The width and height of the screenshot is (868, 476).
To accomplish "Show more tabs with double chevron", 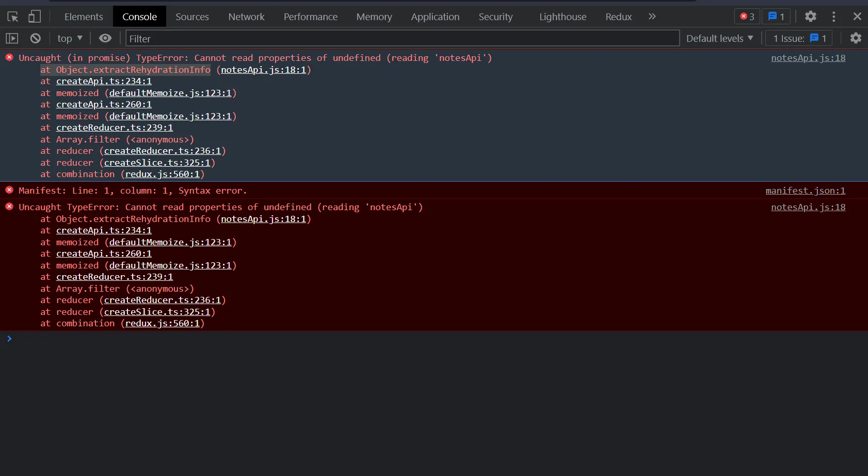I will tap(652, 17).
